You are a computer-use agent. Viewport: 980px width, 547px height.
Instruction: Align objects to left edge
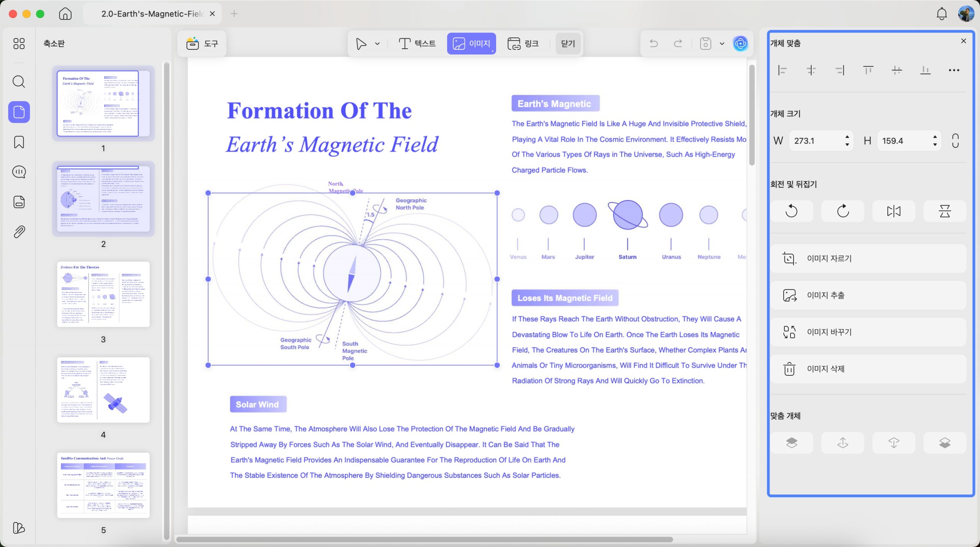[783, 70]
